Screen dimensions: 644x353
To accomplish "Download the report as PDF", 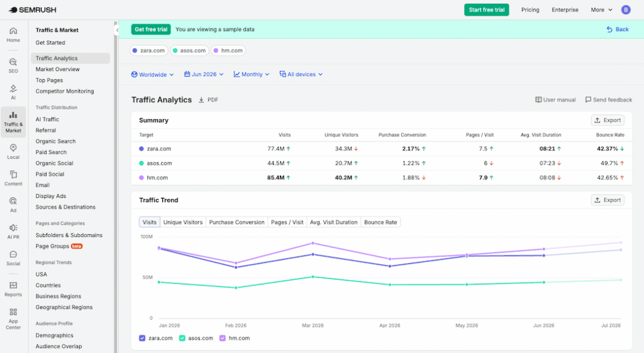I will point(209,100).
